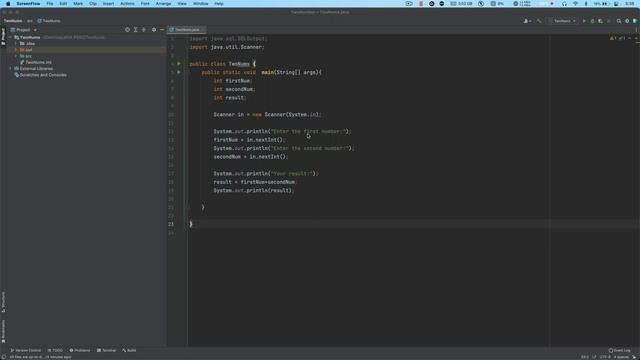Click the 'result = firstNum+secondNum' line
The height and width of the screenshot is (360, 640).
click(x=255, y=182)
